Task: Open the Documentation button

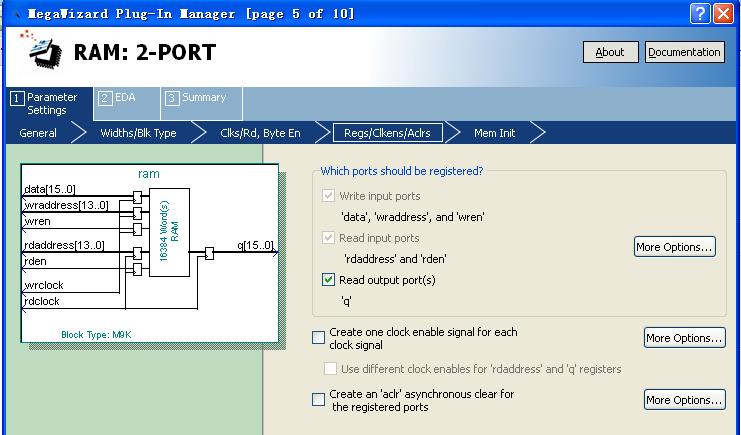Action: [x=684, y=52]
